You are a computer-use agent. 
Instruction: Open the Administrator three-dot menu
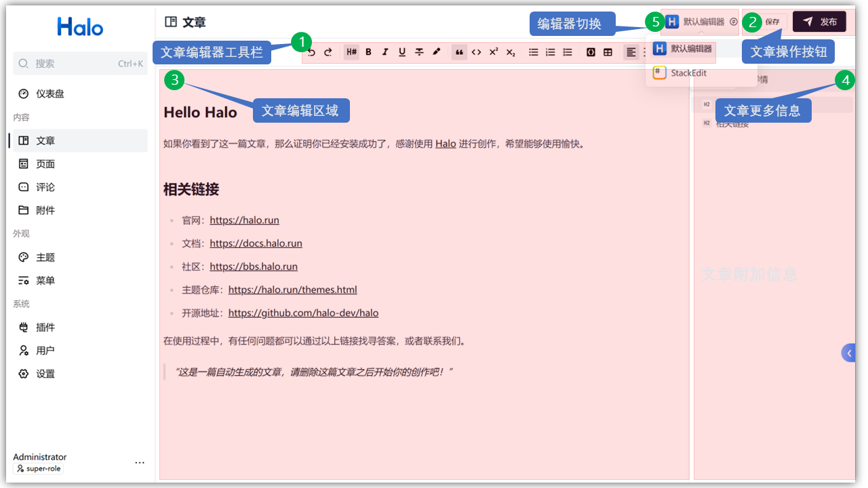point(140,463)
